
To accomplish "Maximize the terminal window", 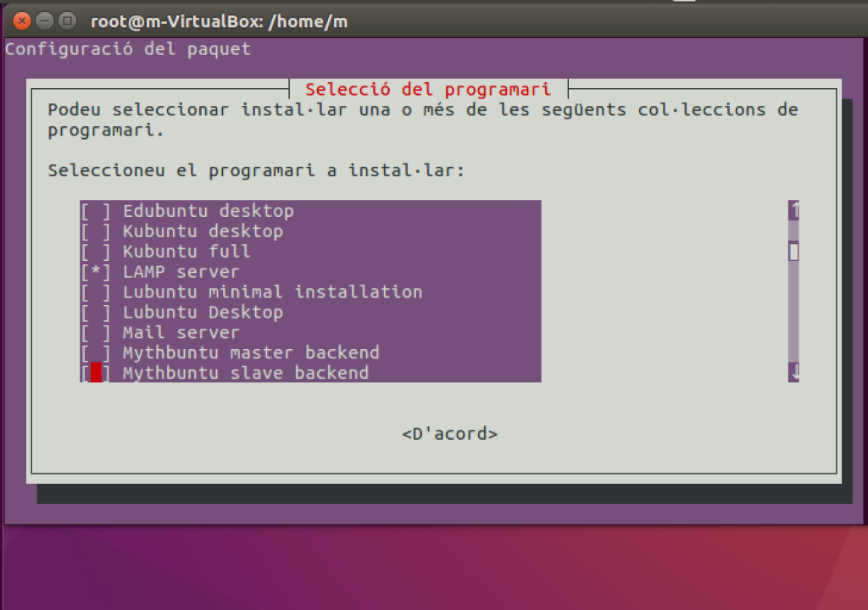I will click(67, 20).
